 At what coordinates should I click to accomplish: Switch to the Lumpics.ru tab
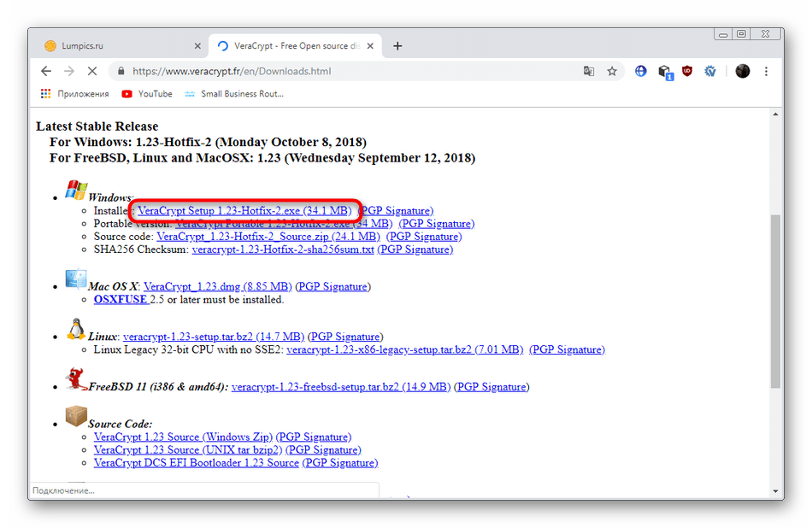point(122,46)
